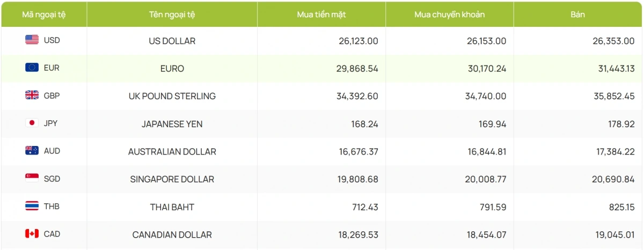Screen dimensions: 644x250
Task: Select the 'Tên ngoại tệ' column header
Action: [172, 14]
